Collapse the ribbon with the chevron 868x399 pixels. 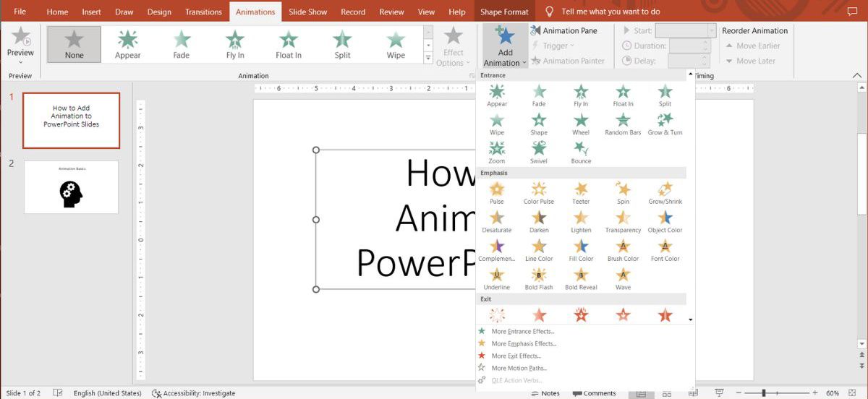coord(857,75)
